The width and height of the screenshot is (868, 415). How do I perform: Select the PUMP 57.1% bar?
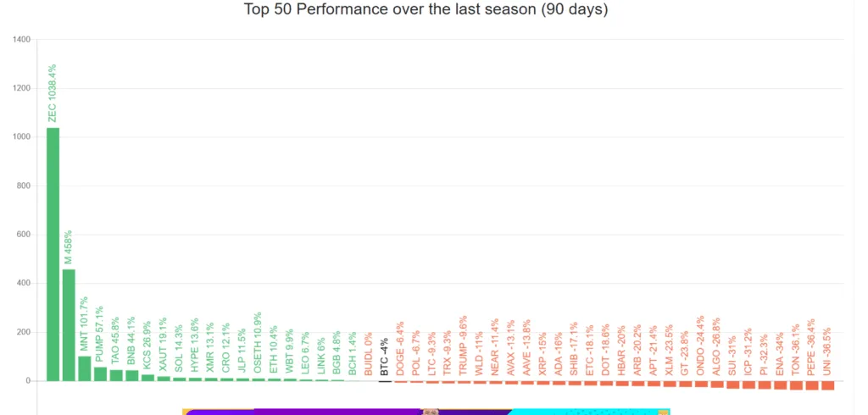click(x=100, y=373)
